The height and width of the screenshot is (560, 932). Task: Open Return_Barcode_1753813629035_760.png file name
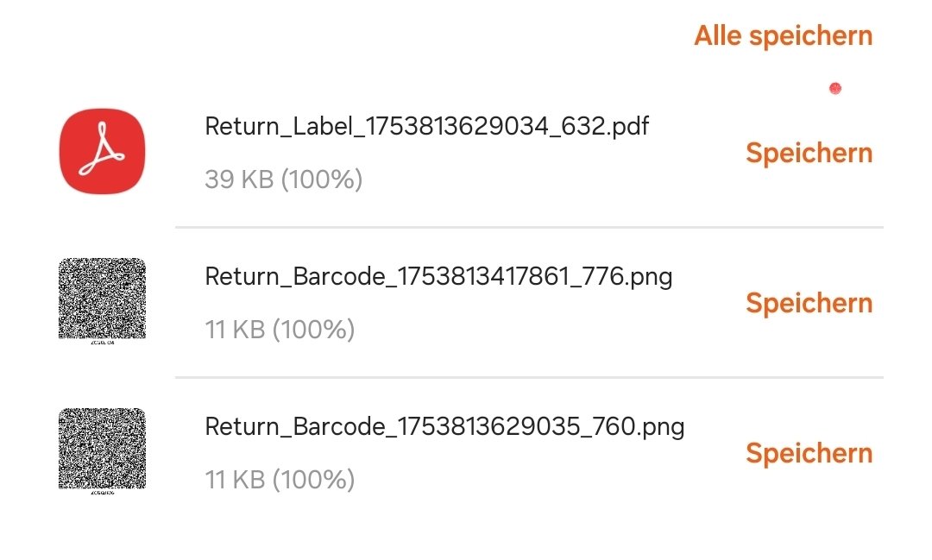(444, 427)
